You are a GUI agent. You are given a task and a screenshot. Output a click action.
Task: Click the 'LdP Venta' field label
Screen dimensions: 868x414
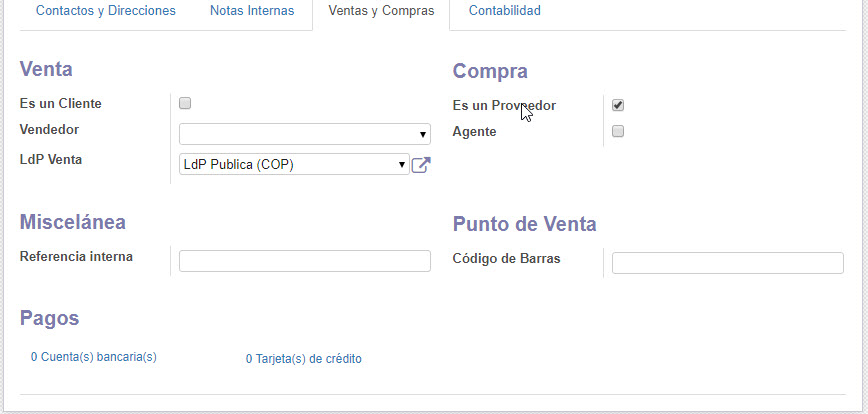[51, 158]
